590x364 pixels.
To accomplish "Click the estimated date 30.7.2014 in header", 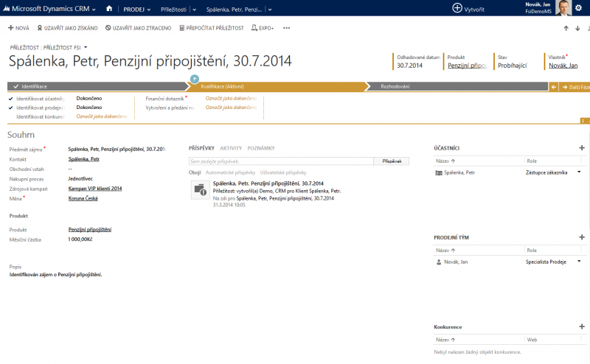I will point(409,66).
